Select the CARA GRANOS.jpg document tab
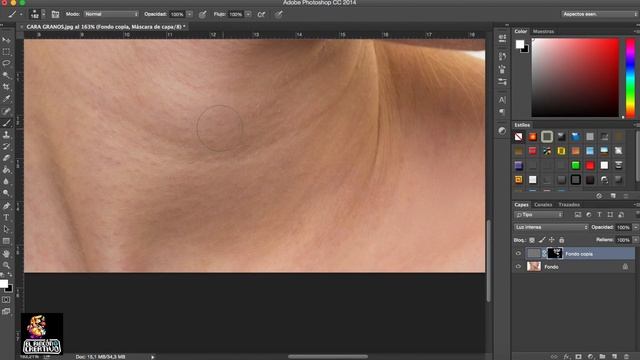 coord(106,27)
